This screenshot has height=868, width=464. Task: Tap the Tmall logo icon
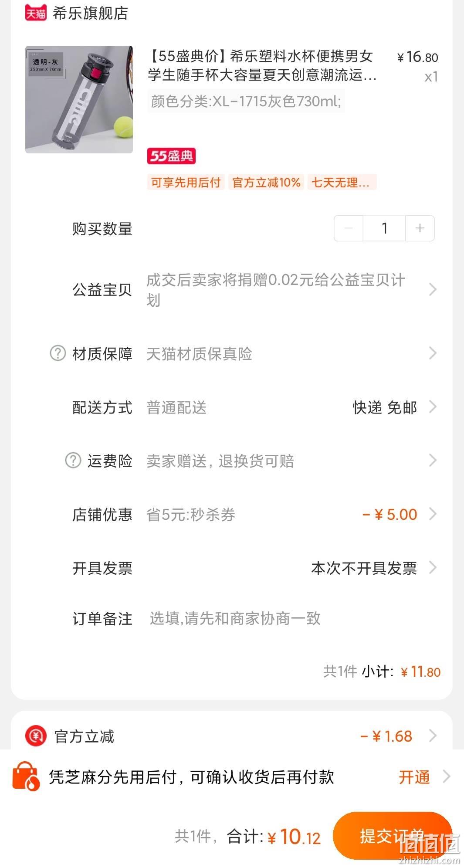pos(35,13)
